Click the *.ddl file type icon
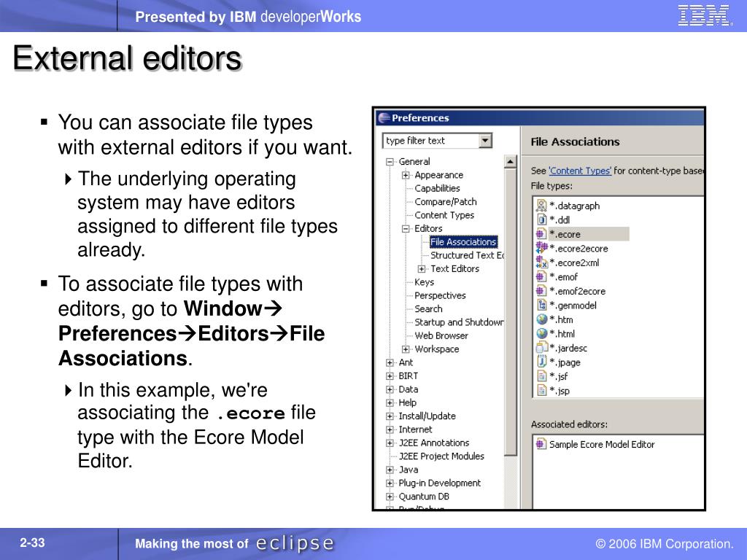The height and width of the screenshot is (560, 747). point(541,219)
